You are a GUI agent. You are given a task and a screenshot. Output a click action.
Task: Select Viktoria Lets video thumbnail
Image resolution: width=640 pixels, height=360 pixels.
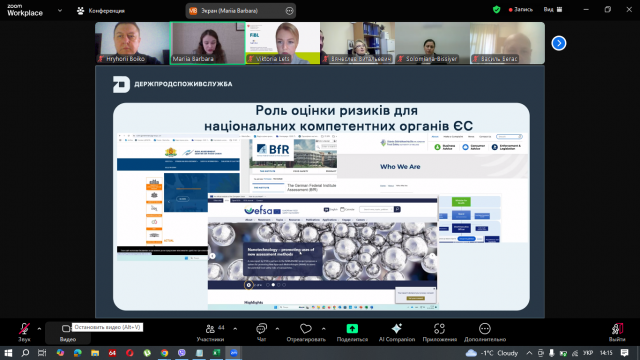coord(282,43)
